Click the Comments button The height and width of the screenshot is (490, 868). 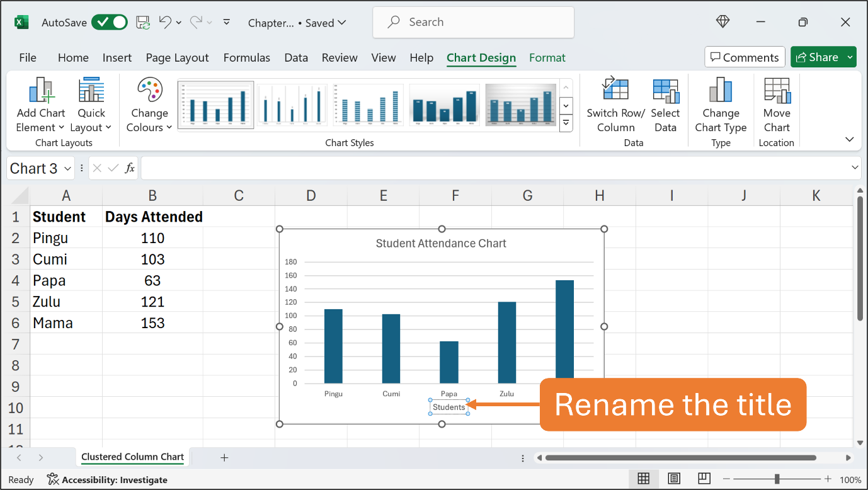[745, 57]
